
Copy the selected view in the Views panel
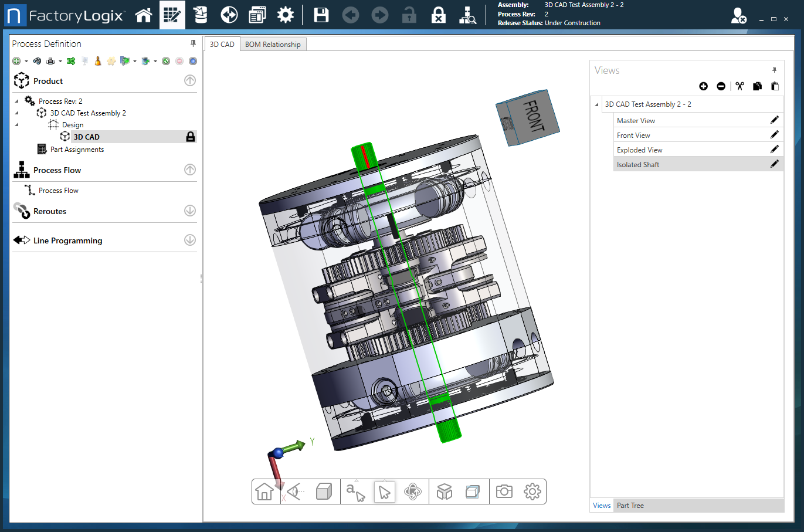757,86
